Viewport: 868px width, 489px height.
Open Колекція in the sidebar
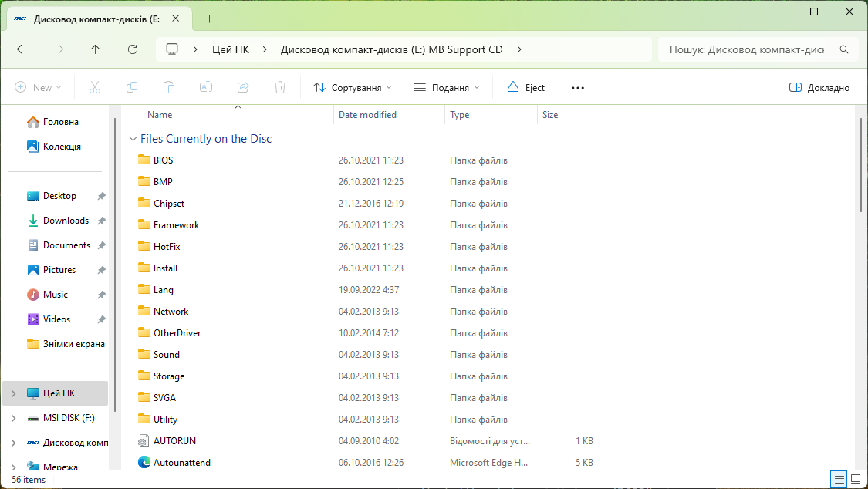pyautogui.click(x=62, y=147)
